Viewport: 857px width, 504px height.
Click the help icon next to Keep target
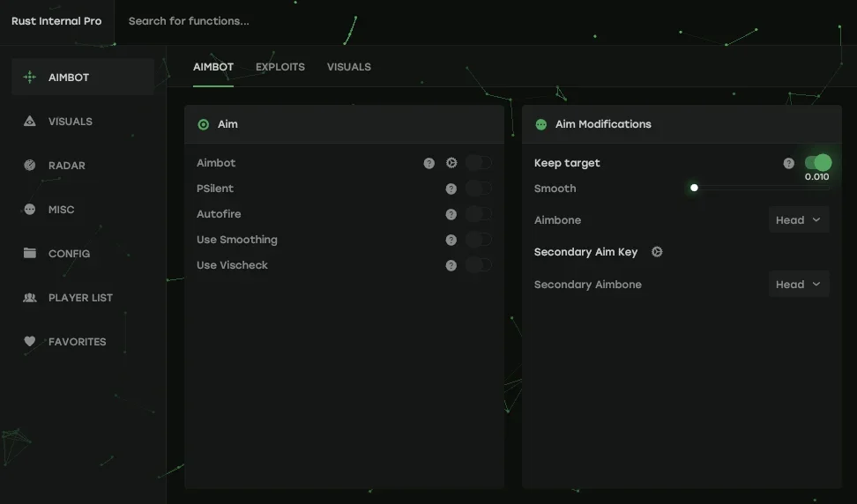click(x=789, y=163)
